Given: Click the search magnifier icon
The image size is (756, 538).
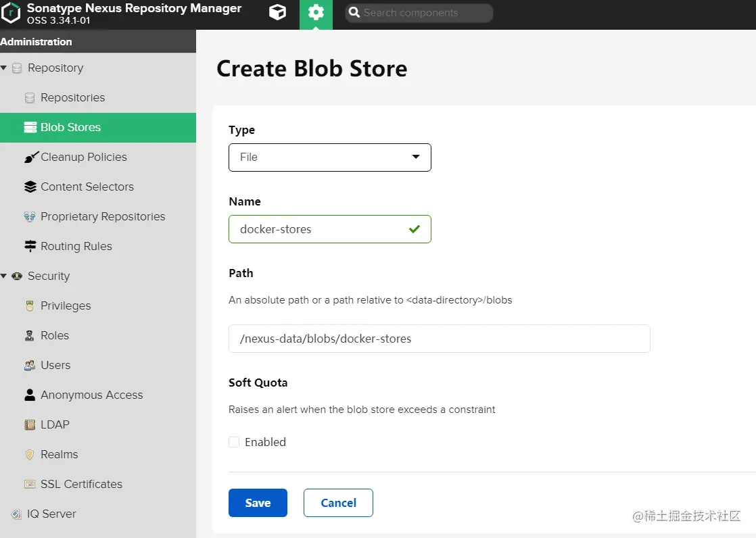Looking at the screenshot, I should [354, 13].
